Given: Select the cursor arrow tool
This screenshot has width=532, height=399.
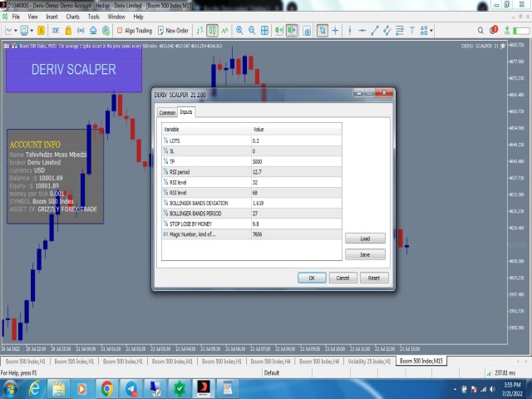Looking at the screenshot, I should [323, 31].
